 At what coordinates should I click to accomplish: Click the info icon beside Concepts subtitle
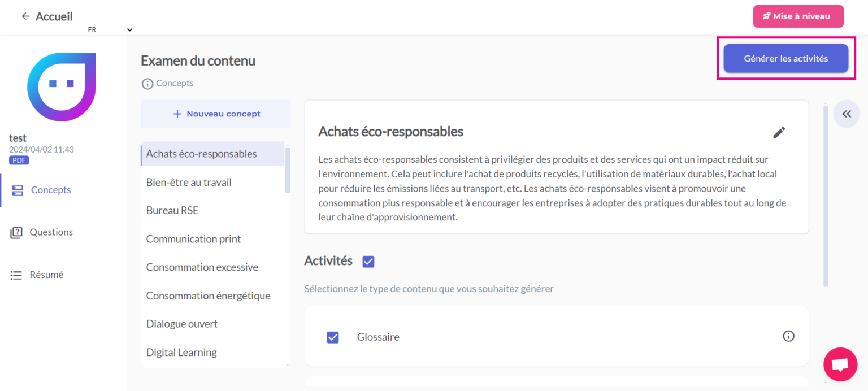click(147, 84)
